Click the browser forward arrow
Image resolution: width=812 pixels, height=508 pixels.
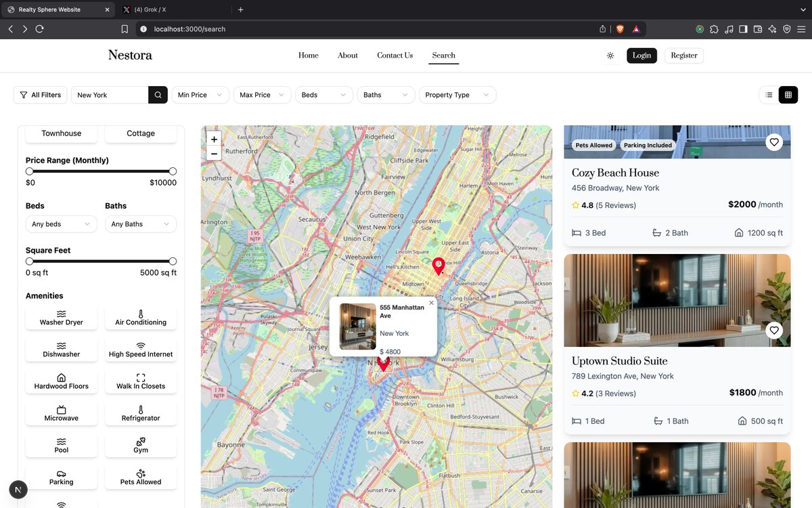tap(25, 29)
